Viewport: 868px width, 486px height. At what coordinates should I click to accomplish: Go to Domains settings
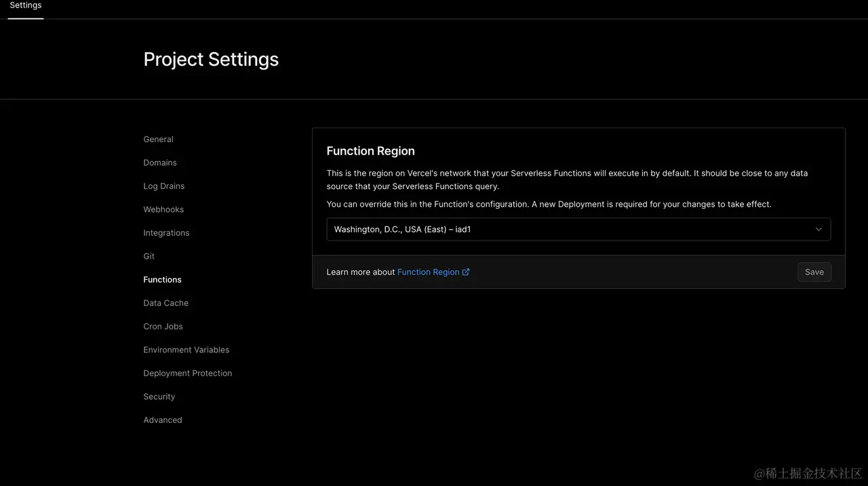(160, 163)
